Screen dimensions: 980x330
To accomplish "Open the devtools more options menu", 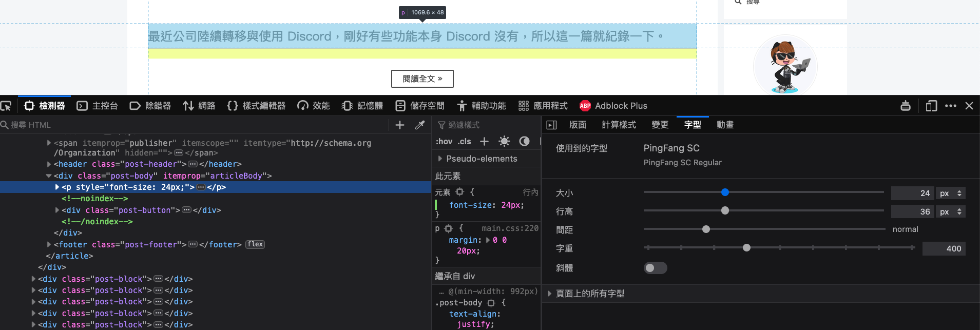I will [x=951, y=106].
